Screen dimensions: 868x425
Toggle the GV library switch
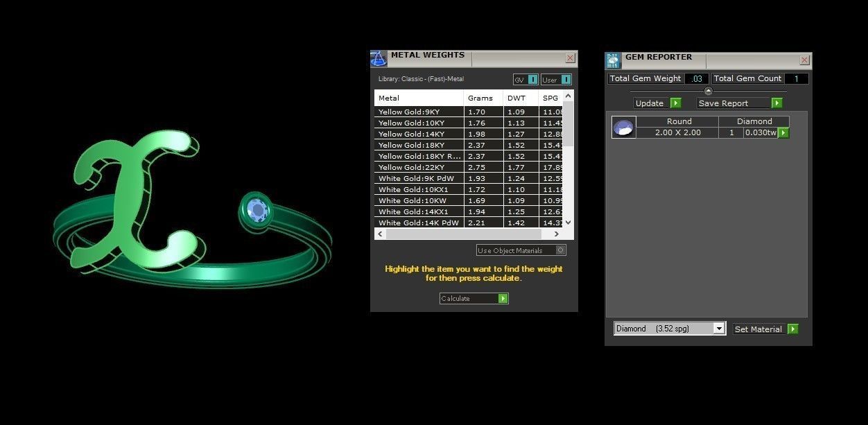click(x=532, y=80)
